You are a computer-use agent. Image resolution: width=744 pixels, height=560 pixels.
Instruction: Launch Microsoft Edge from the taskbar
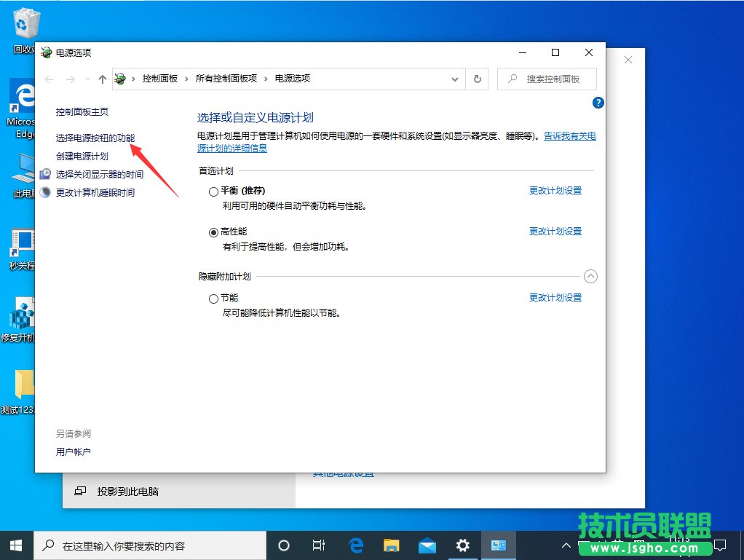click(x=356, y=545)
